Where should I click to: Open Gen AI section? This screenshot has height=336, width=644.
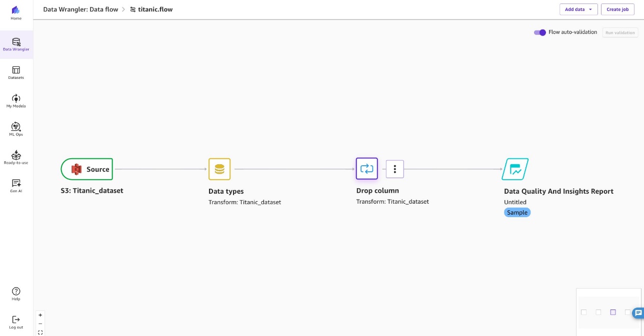coord(16,186)
